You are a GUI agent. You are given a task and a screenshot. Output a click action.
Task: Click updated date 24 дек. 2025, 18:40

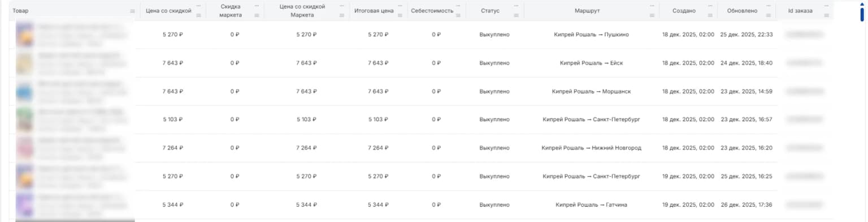(x=747, y=63)
